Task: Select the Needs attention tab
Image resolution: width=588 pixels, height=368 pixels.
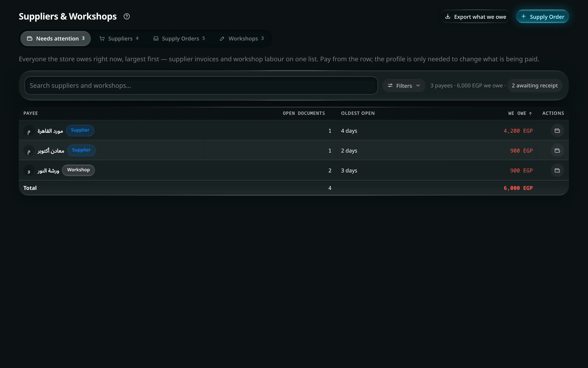Action: click(x=56, y=38)
